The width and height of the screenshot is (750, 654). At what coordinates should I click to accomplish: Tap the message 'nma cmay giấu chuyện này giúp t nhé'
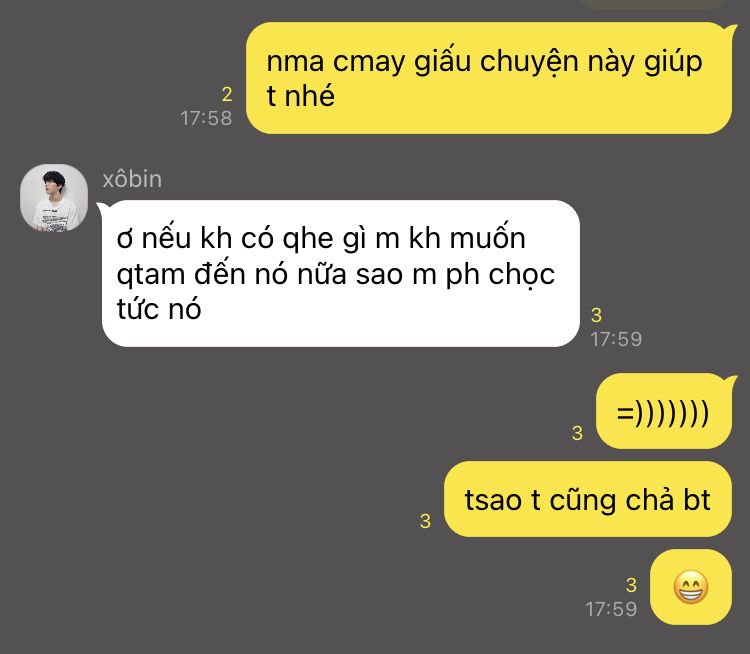(x=489, y=78)
